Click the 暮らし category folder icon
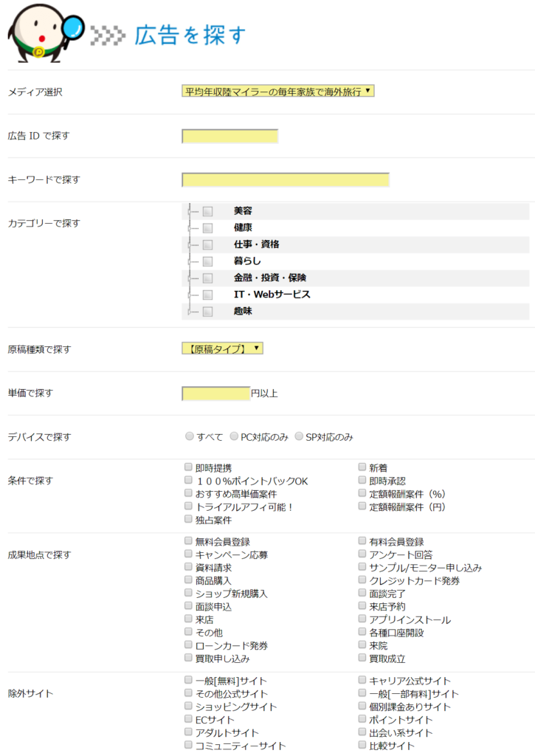 click(208, 261)
